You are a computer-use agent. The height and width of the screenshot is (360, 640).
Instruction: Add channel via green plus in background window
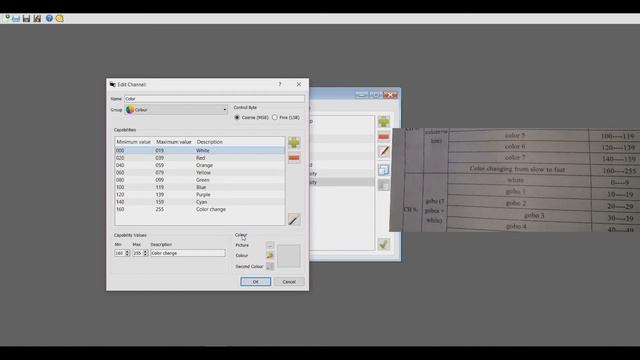[x=383, y=121]
